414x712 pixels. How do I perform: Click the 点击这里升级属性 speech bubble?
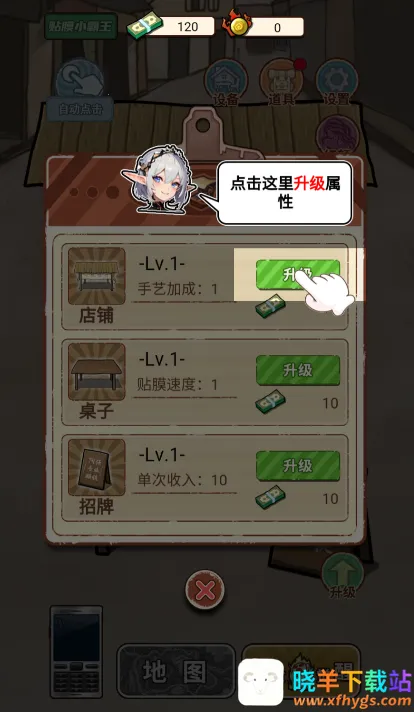point(285,193)
